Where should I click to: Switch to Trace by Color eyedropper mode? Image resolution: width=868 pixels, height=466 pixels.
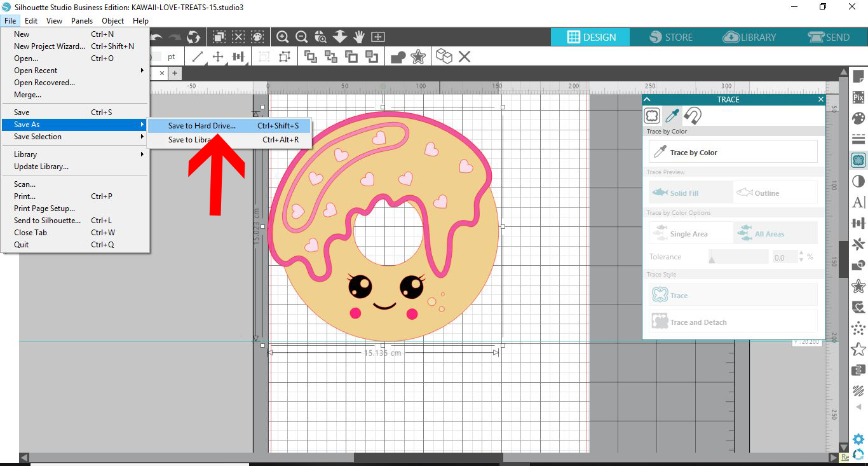tap(672, 116)
